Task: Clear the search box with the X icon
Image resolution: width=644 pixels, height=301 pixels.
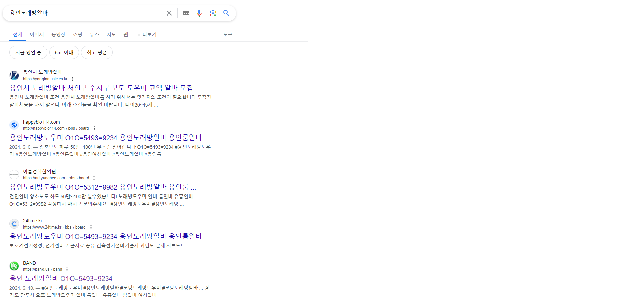Action: tap(169, 13)
